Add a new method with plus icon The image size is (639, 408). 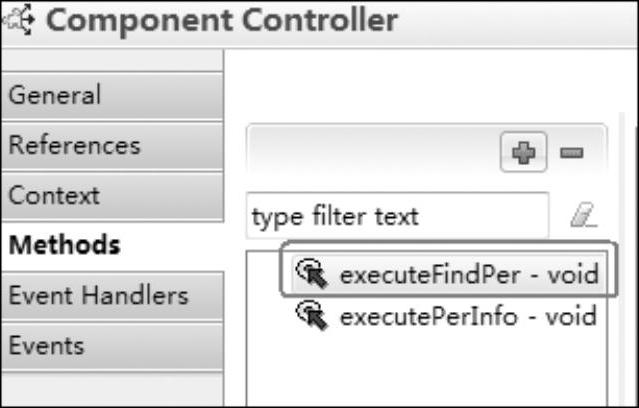523,152
